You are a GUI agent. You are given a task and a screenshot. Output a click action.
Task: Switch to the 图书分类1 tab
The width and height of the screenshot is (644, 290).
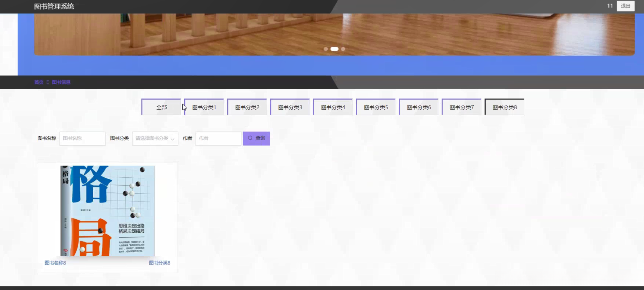tap(204, 107)
